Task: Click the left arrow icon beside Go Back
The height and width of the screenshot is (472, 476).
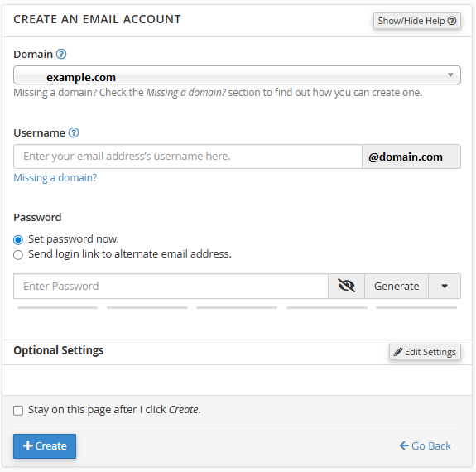Action: (404, 446)
